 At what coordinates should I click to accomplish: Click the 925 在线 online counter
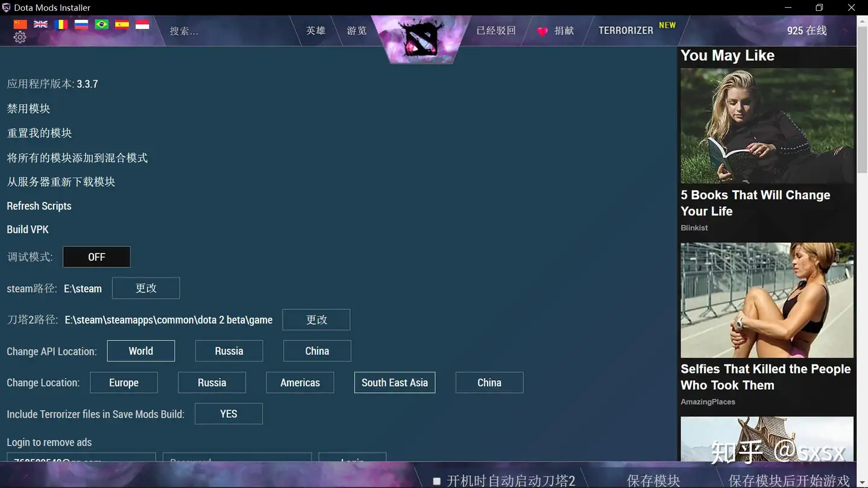(x=807, y=31)
